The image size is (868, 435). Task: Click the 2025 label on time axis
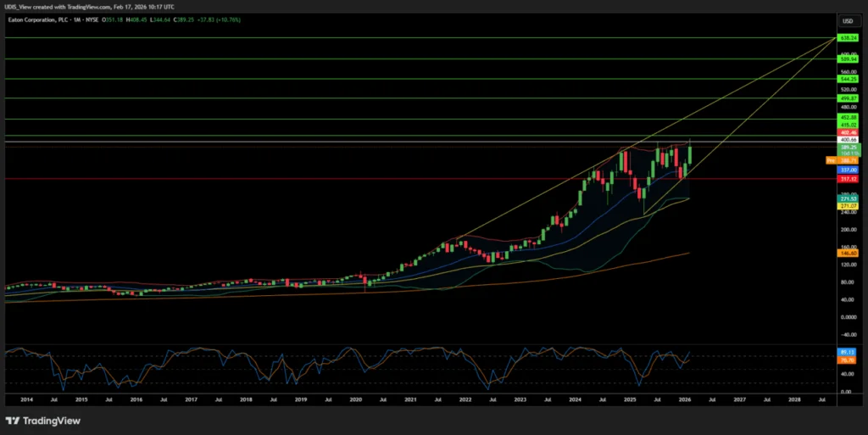pos(630,399)
